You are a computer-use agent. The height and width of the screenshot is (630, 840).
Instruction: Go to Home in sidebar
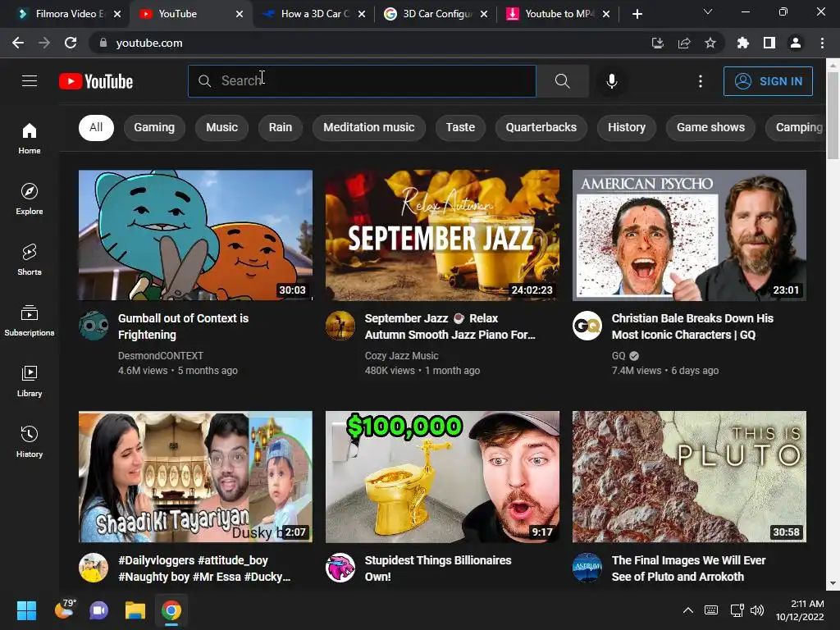pyautogui.click(x=30, y=138)
